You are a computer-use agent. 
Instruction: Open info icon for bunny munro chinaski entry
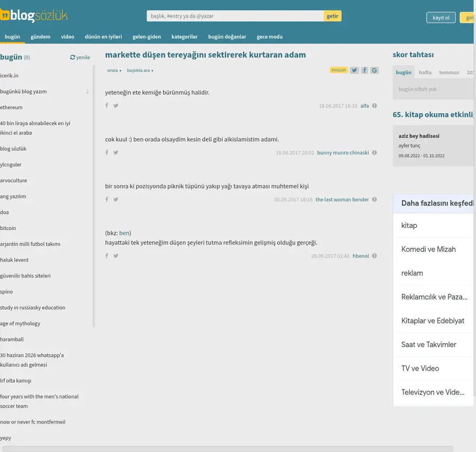[x=374, y=152]
